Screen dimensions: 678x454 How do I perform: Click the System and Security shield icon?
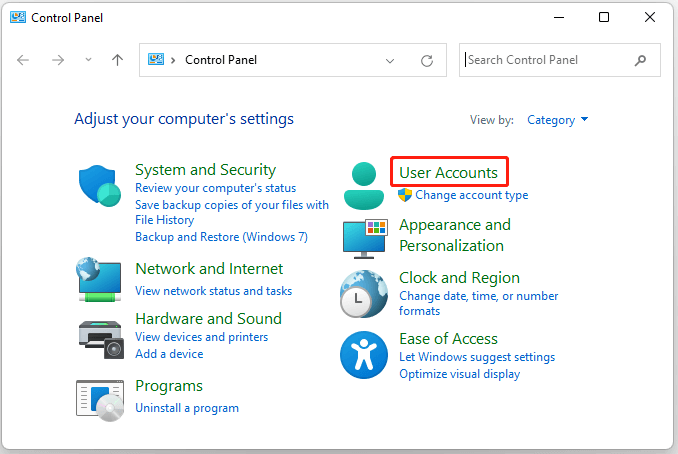coord(99,185)
